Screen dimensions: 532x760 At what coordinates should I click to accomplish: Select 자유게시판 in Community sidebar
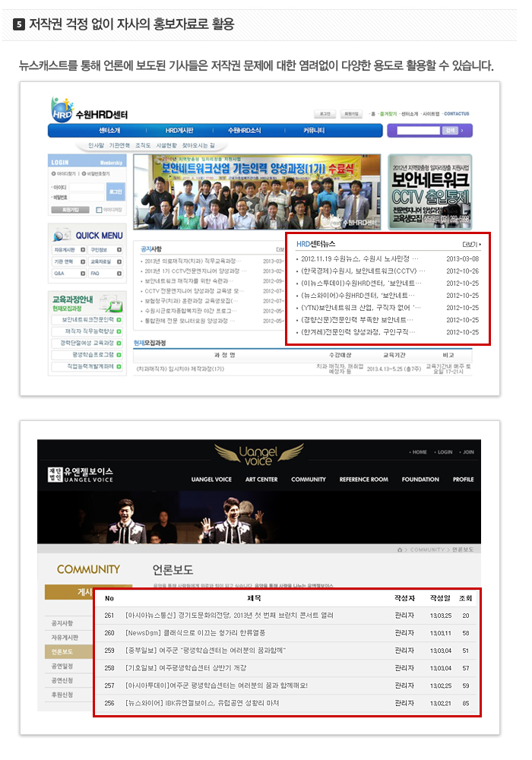click(65, 638)
